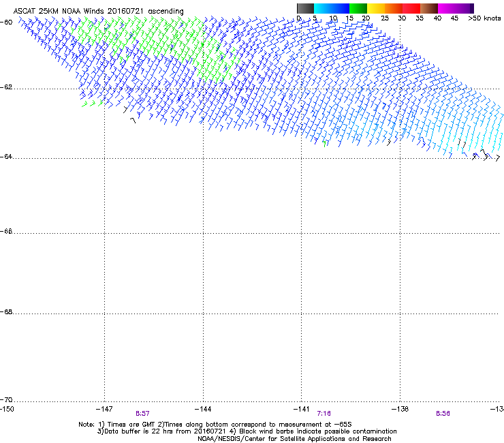The height and width of the screenshot is (443, 504).
Task: Click the green 15-20 knots legend segment
Action: [358, 8]
